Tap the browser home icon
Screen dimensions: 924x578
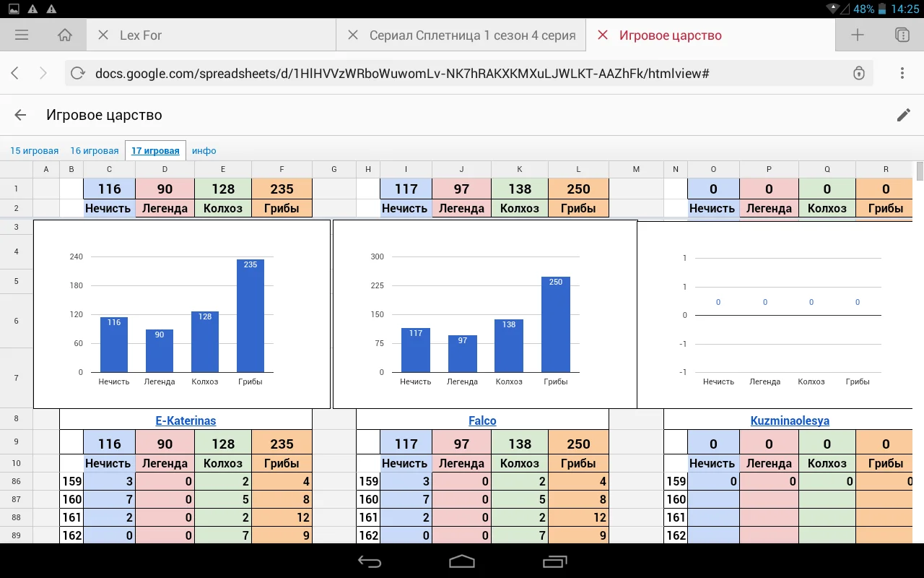coord(65,35)
